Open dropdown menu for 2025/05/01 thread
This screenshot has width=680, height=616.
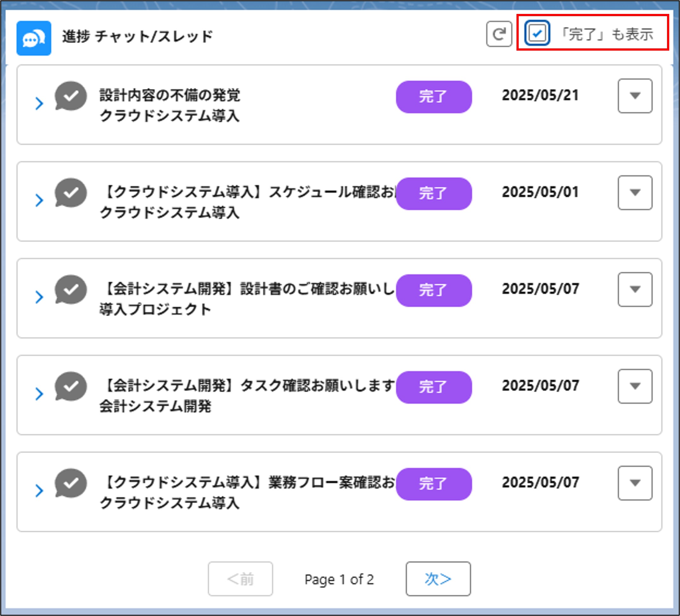click(x=635, y=193)
